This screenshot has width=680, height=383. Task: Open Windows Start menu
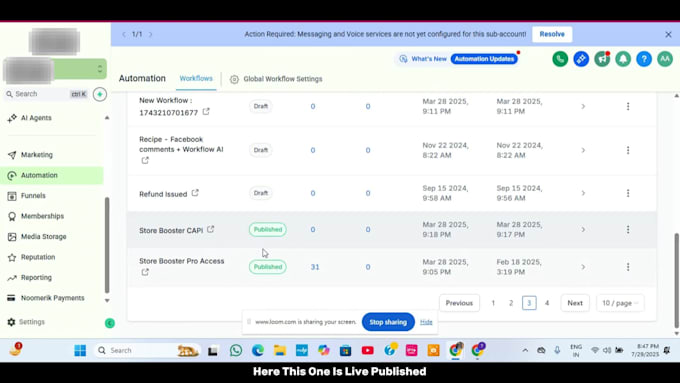[x=80, y=350]
